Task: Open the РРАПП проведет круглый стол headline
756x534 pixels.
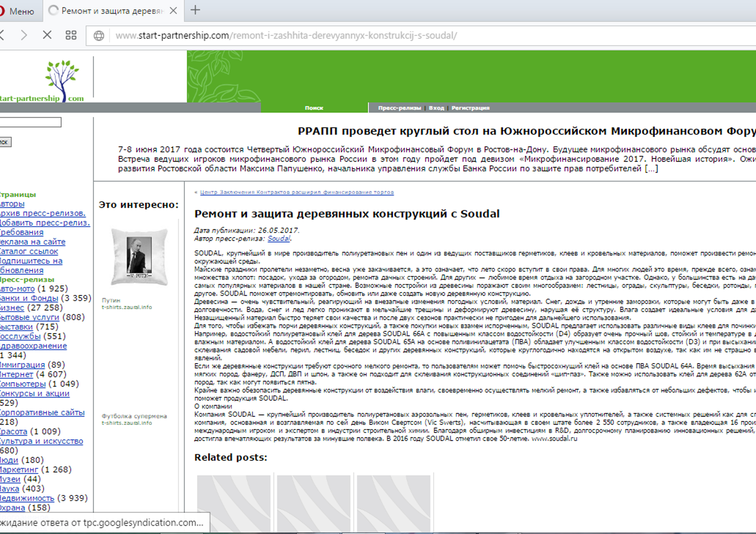Action: (527, 131)
